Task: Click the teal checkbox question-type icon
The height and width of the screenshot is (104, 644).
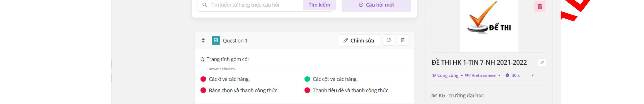Action: point(216,40)
